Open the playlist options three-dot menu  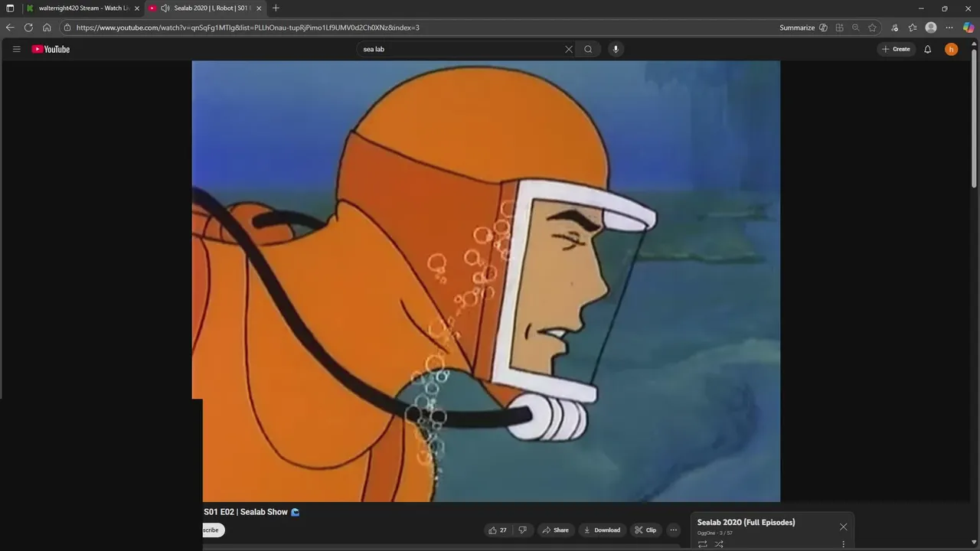coord(844,544)
